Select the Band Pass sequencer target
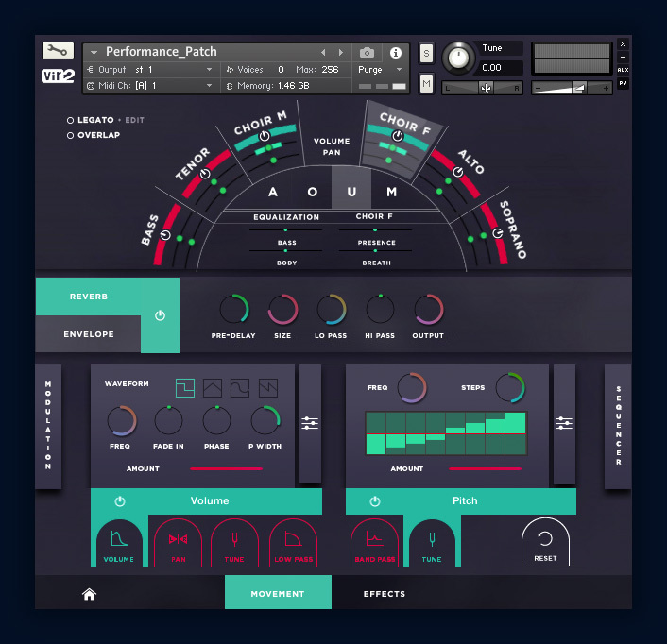 click(374, 546)
